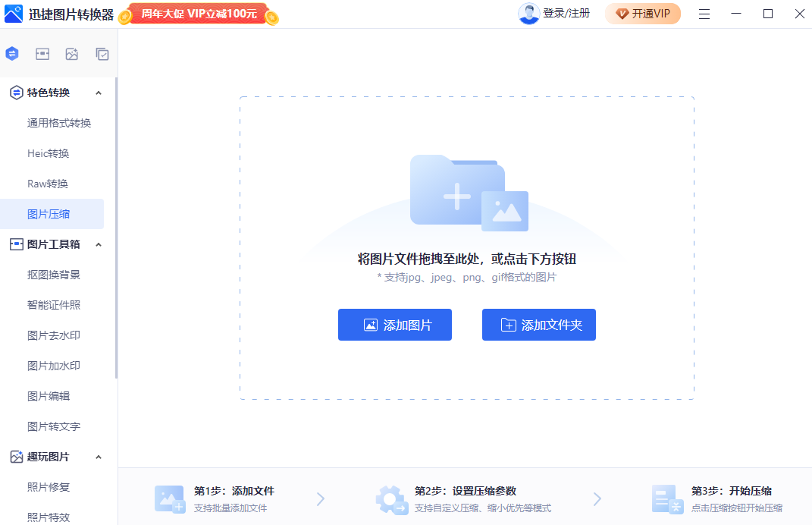This screenshot has height=525, width=812.
Task: Switch to Heic转换
Action: click(47, 152)
